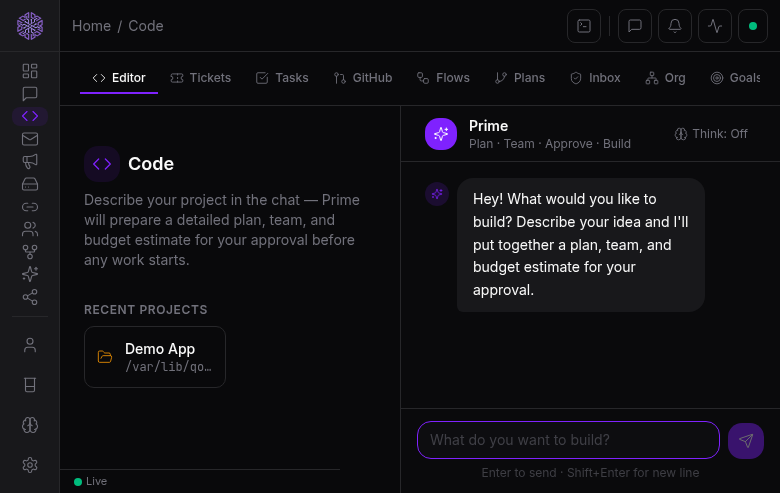Viewport: 780px width, 493px height.
Task: Click the 'RECENT PROJECTS' heading
Action: [146, 309]
